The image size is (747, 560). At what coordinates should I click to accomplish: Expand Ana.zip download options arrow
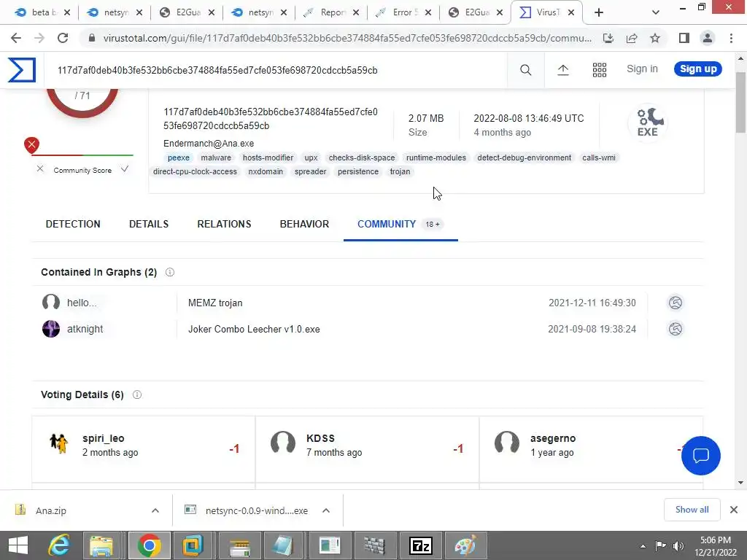point(155,510)
